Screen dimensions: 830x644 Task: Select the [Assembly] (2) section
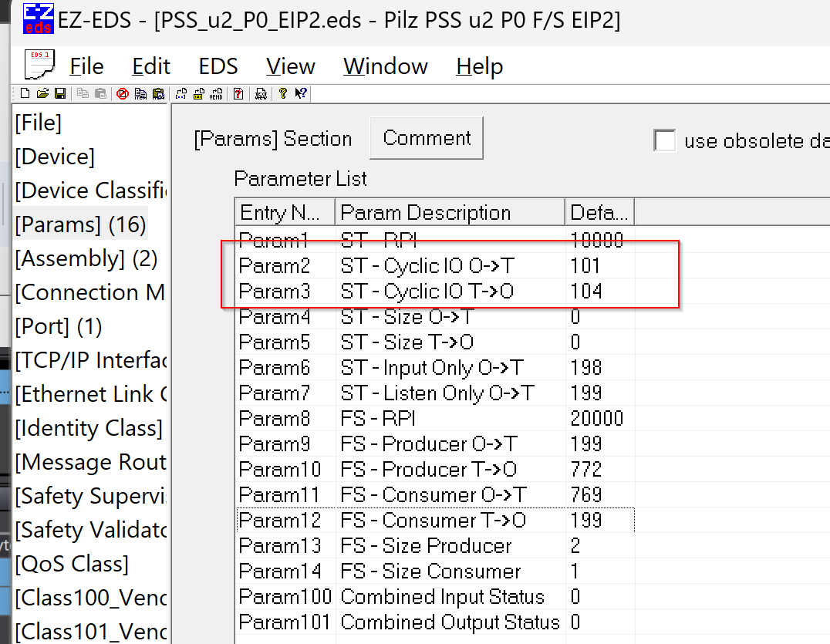tap(86, 259)
